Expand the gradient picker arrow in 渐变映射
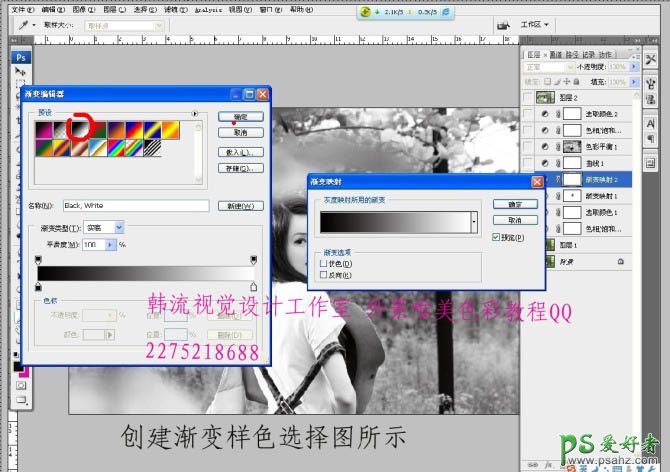The image size is (670, 472). tap(475, 221)
